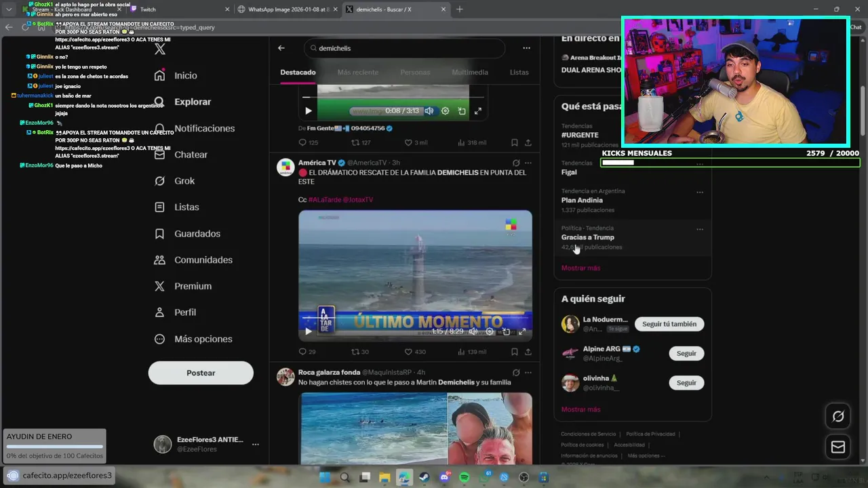Open EzeeFlores3 account switcher menu
Image resolution: width=868 pixels, height=488 pixels.
[x=207, y=444]
